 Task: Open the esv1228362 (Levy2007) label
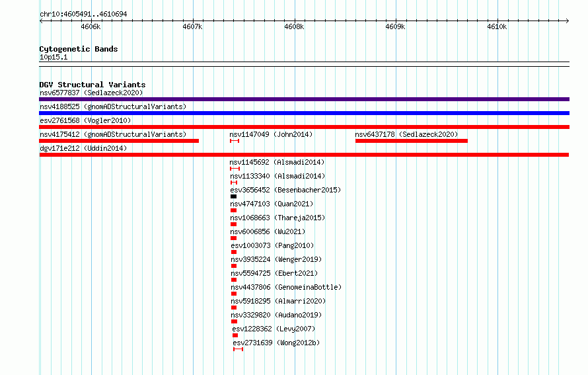pyautogui.click(x=274, y=329)
